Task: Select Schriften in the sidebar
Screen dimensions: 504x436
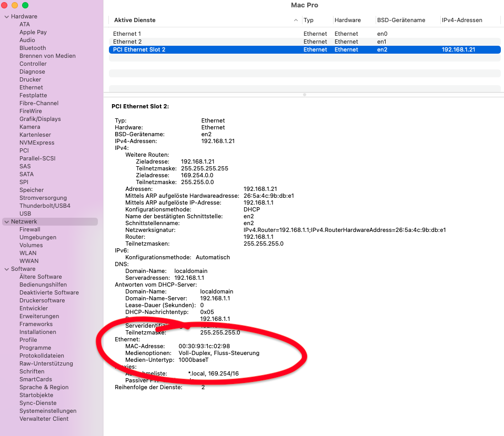Action: [x=32, y=371]
